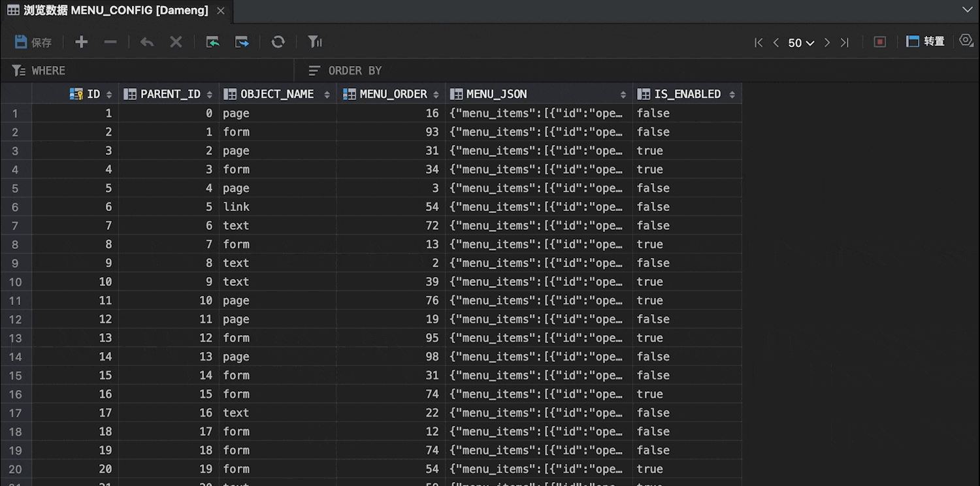Screen dimensions: 980x486
Task: Click the red stop icon
Action: [x=880, y=42]
